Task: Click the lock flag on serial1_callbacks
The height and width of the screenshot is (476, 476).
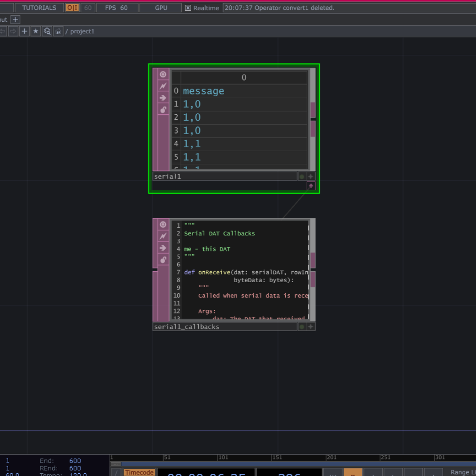Action: coord(163,260)
